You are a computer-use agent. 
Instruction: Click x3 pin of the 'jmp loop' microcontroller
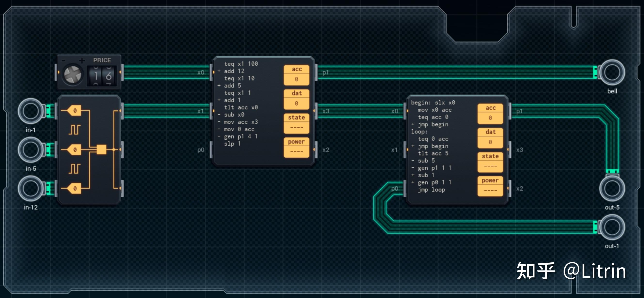510,150
